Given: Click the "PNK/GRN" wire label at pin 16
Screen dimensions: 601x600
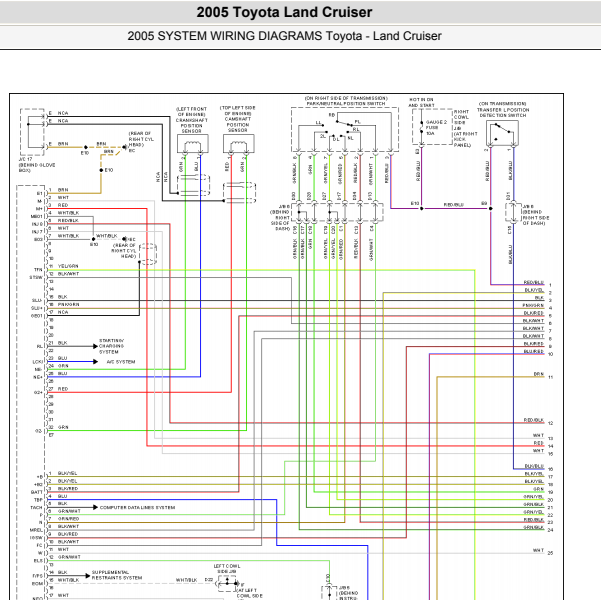Looking at the screenshot, I should tap(69, 304).
